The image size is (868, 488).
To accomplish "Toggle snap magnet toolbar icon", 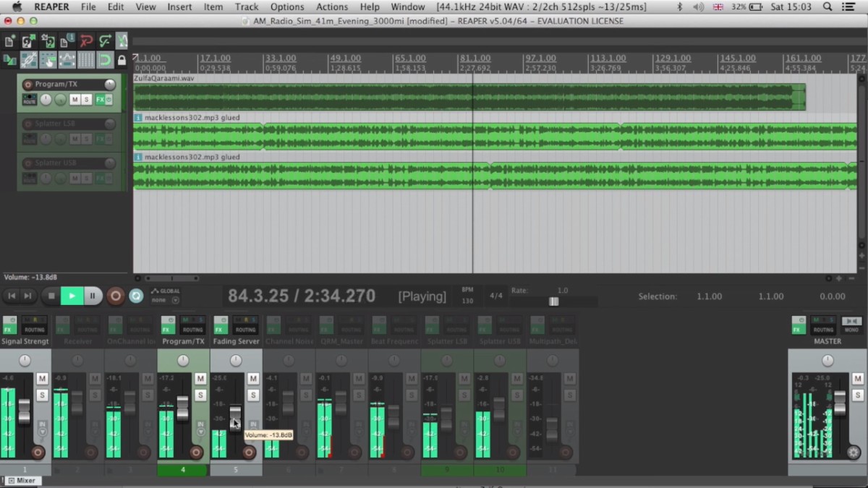I will coord(105,59).
